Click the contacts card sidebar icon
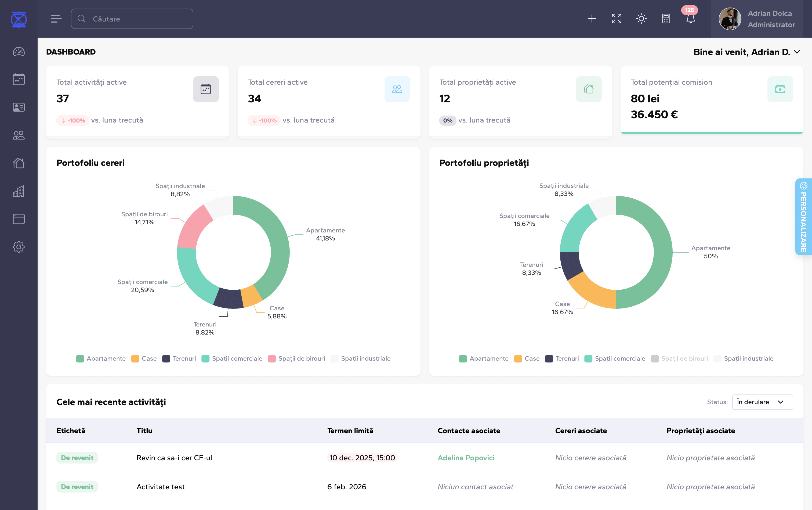Viewport: 812px width, 510px height. click(x=19, y=107)
